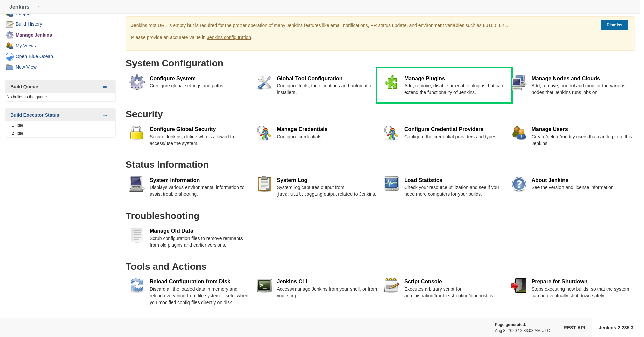
Task: Open Build History from sidebar
Action: (29, 24)
